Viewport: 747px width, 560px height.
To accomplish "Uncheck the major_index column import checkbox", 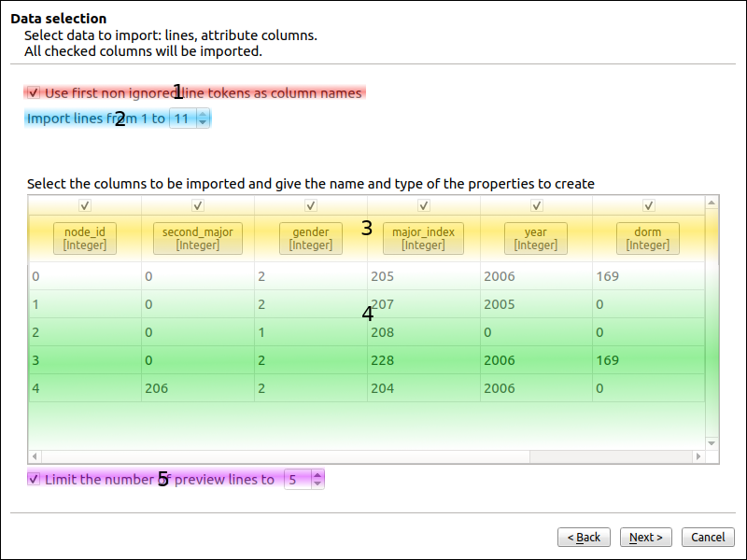I will (424, 205).
